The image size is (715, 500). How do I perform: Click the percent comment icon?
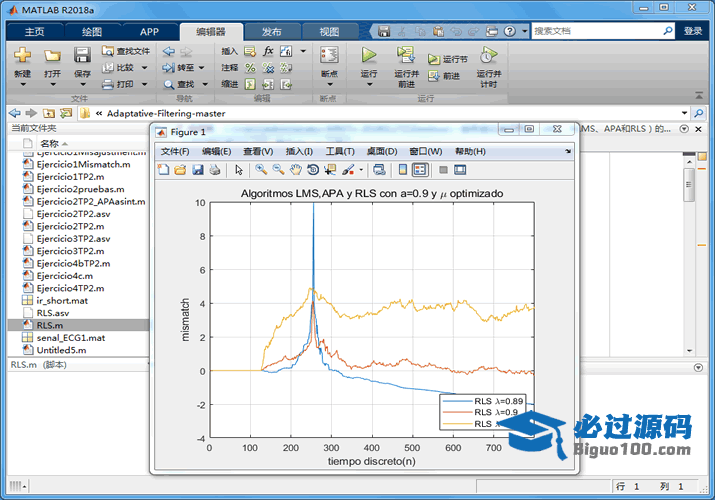point(250,68)
